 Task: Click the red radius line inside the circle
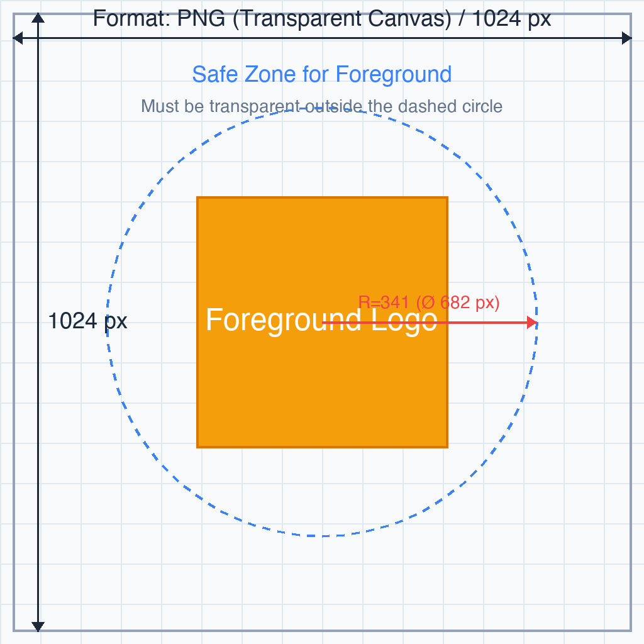tap(425, 323)
